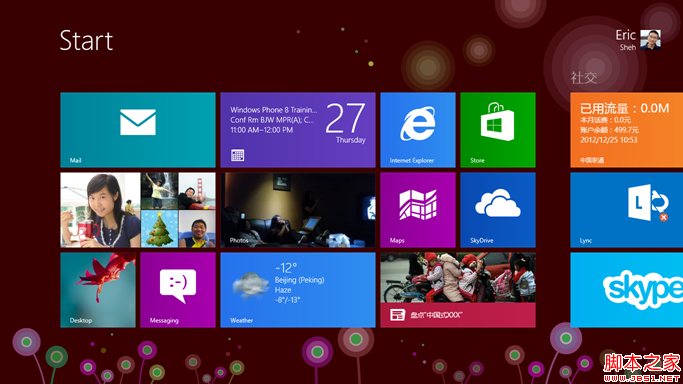Open the SkyDrive tile
The height and width of the screenshot is (384, 683).
pos(498,210)
